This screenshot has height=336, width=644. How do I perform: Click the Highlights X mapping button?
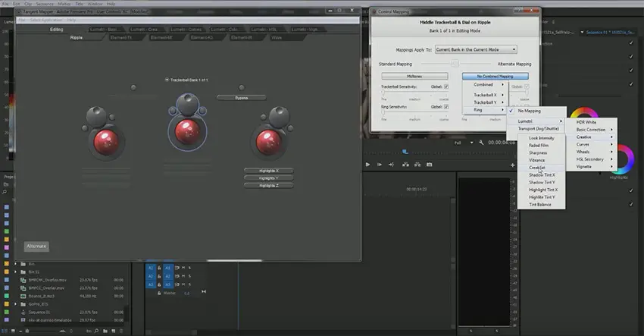[x=269, y=171]
